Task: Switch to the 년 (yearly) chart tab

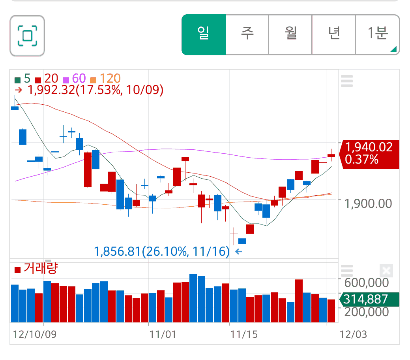Action: [334, 34]
